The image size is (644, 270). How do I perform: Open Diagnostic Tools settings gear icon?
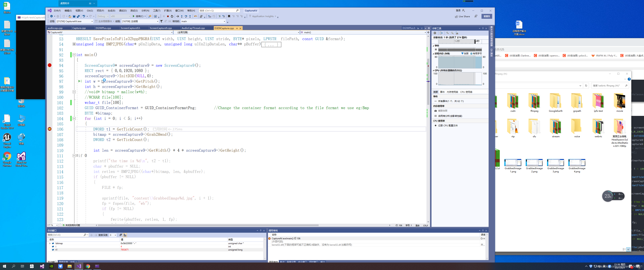coord(435,33)
